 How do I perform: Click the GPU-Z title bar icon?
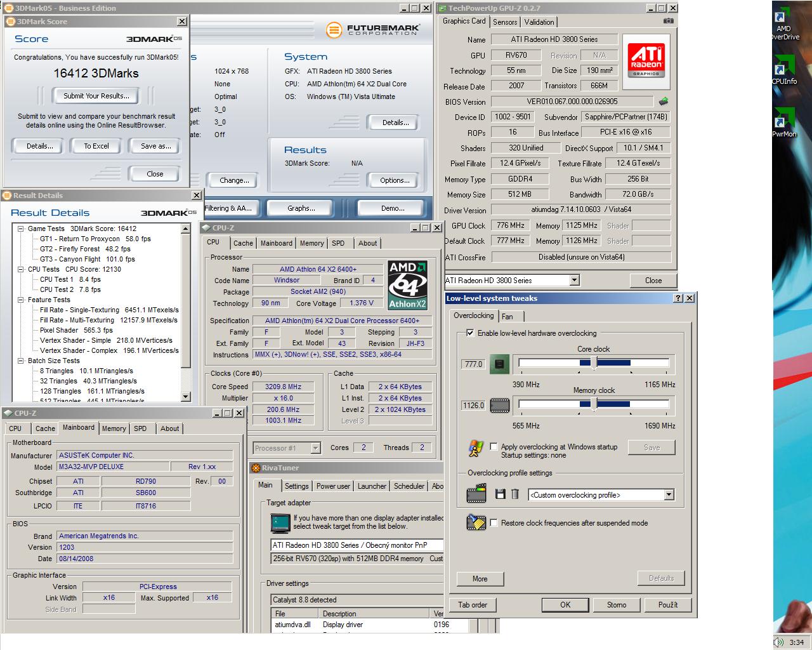click(x=442, y=8)
